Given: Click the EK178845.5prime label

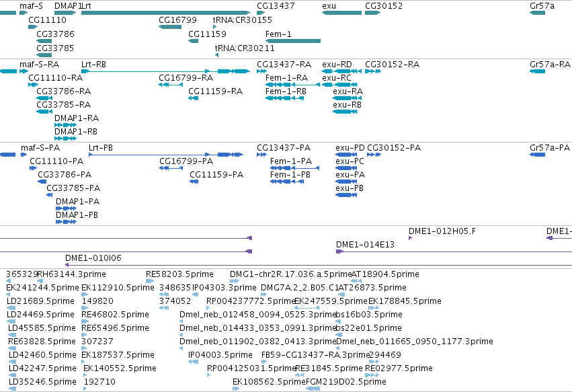Looking at the screenshot, I should [x=405, y=301].
